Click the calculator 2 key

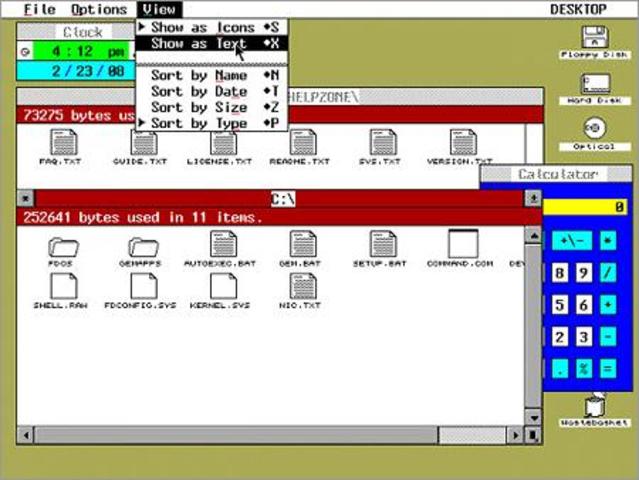[x=560, y=337]
